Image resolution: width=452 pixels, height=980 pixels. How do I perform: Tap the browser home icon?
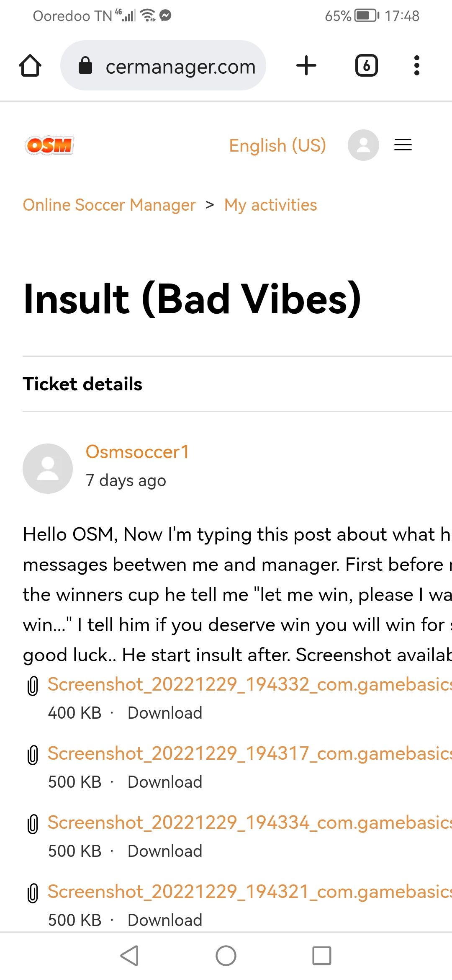click(30, 66)
